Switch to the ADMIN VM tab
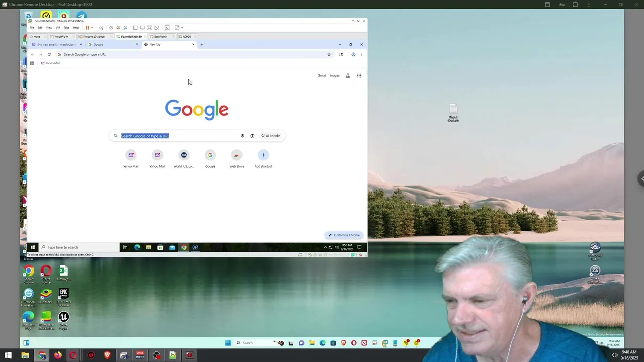The image size is (644, 362). coord(186,37)
